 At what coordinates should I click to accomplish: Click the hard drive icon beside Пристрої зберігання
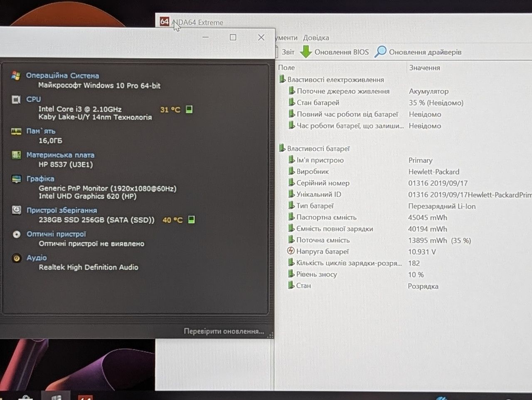pos(16,210)
